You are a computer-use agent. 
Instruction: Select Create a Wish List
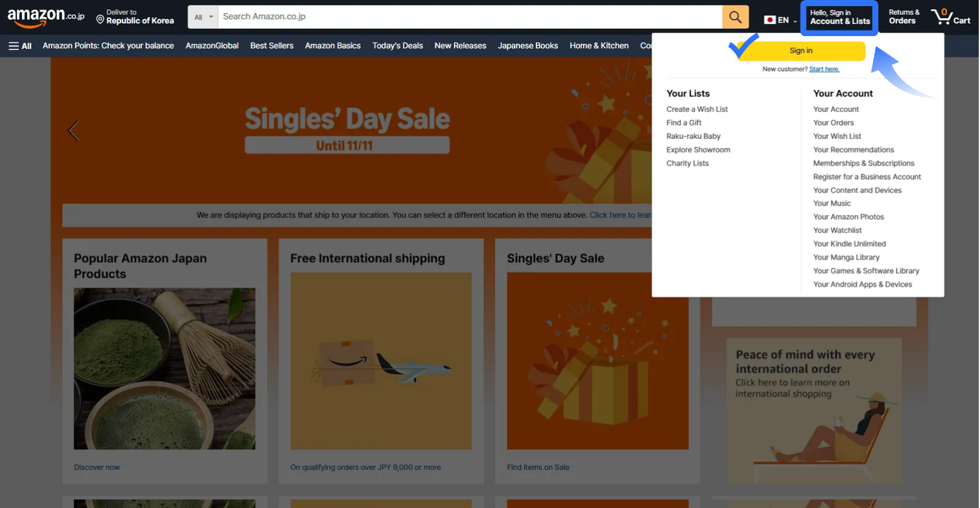(697, 110)
